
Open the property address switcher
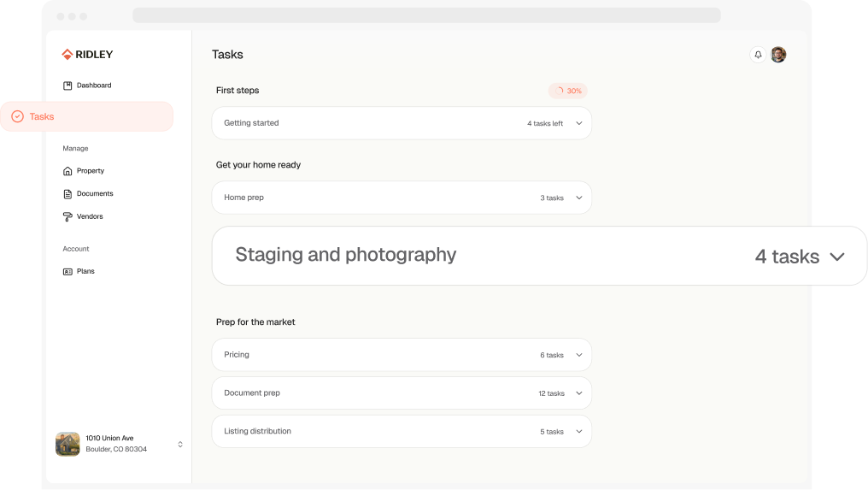tap(180, 445)
